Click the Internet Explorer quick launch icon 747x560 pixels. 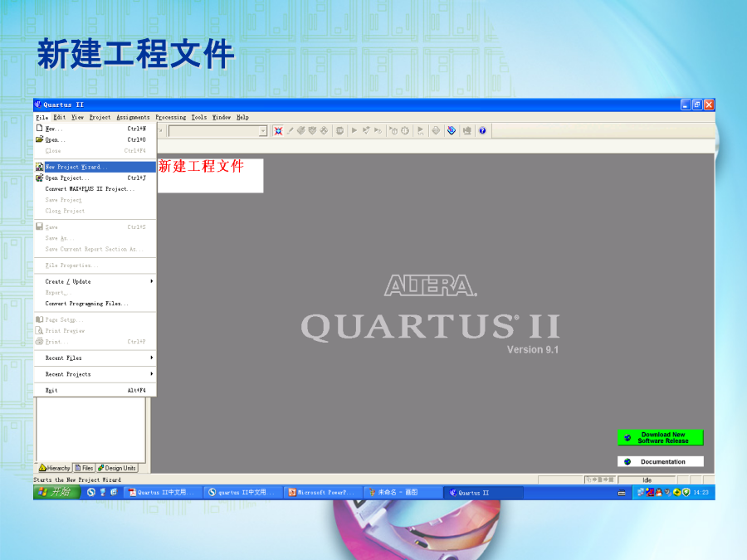pos(114,492)
